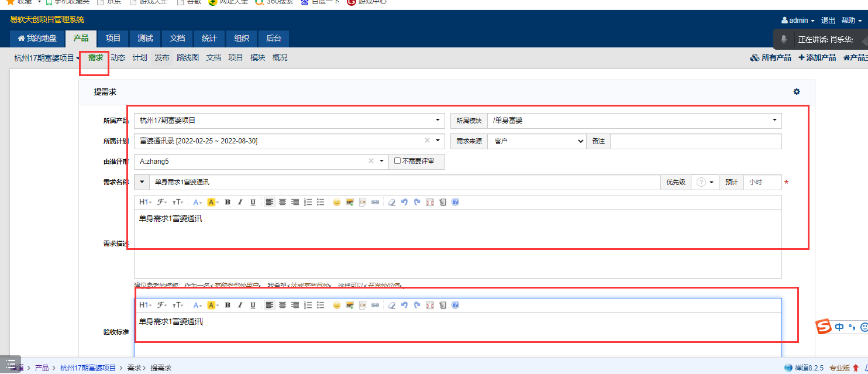Click 添加产品 link
868x374 pixels.
(x=817, y=58)
